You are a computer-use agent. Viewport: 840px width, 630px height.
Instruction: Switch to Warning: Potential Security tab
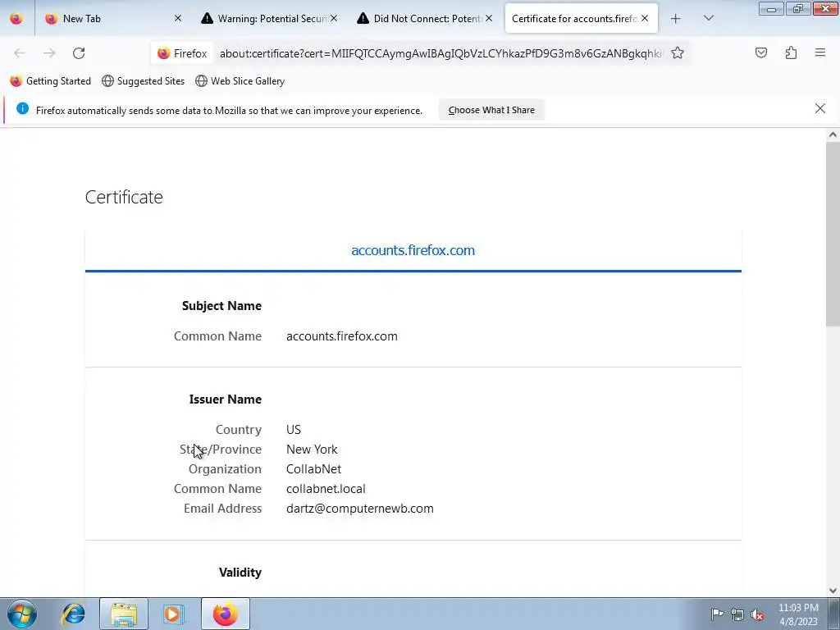point(268,19)
